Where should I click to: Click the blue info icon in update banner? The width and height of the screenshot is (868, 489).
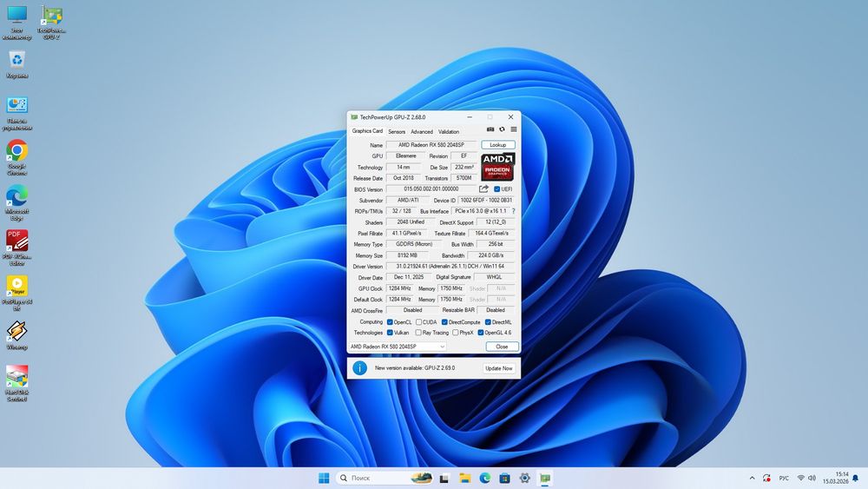tap(359, 368)
